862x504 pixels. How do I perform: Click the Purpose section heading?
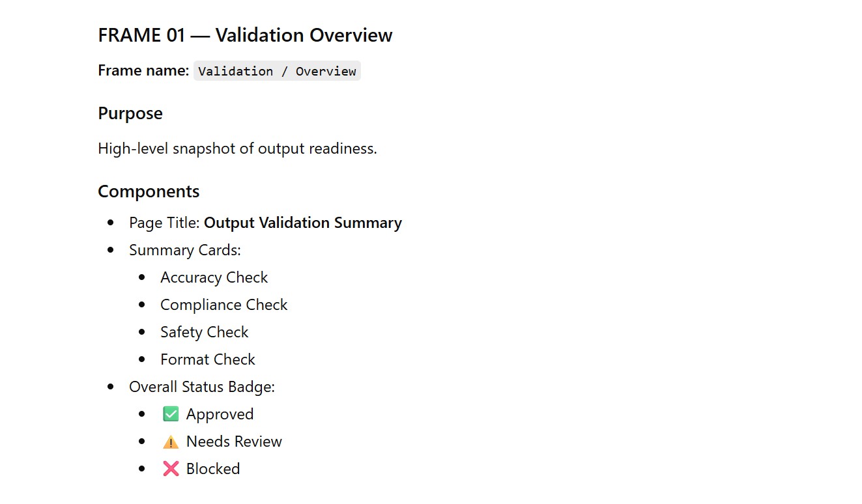coord(130,113)
